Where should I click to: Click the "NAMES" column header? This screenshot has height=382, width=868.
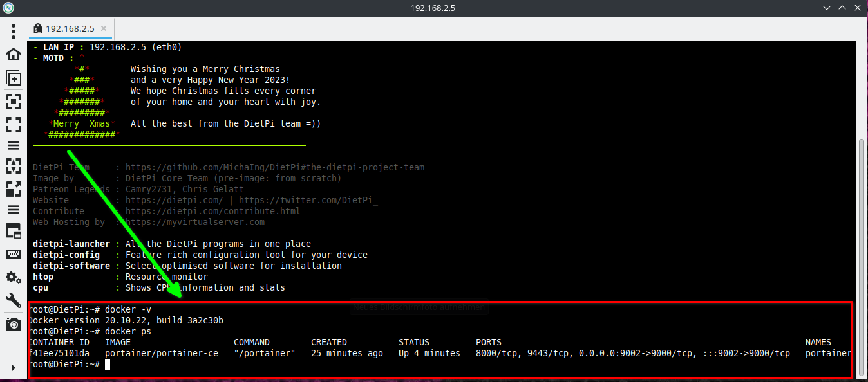point(818,342)
